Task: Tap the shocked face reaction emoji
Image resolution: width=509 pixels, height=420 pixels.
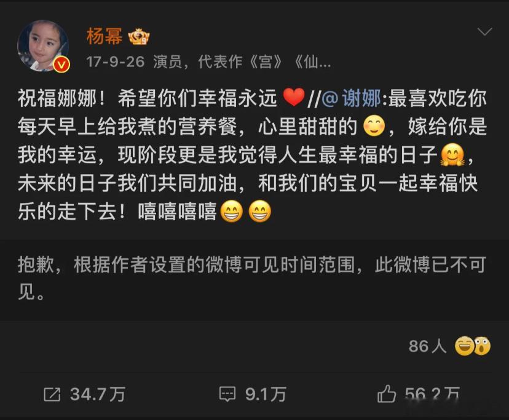Action: point(483,346)
